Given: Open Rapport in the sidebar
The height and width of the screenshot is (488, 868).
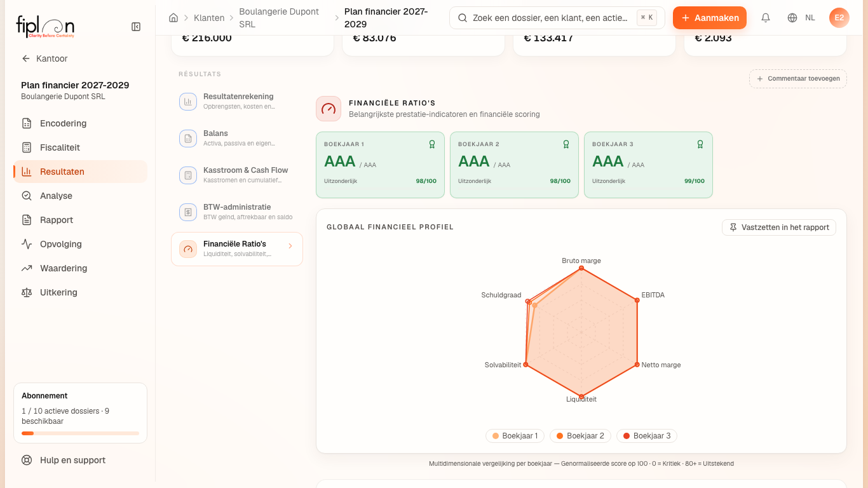Looking at the screenshot, I should (80, 220).
